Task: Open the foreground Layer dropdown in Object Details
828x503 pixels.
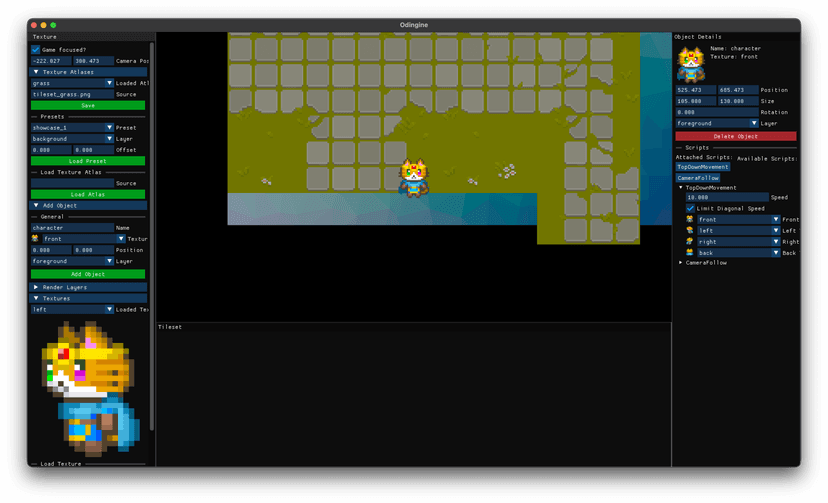Action: tap(716, 123)
